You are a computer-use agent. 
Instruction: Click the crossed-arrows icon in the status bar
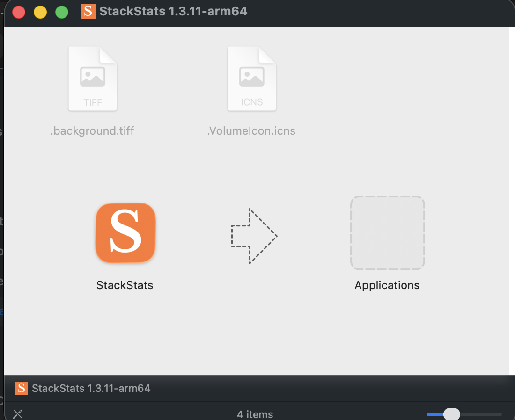click(x=17, y=414)
